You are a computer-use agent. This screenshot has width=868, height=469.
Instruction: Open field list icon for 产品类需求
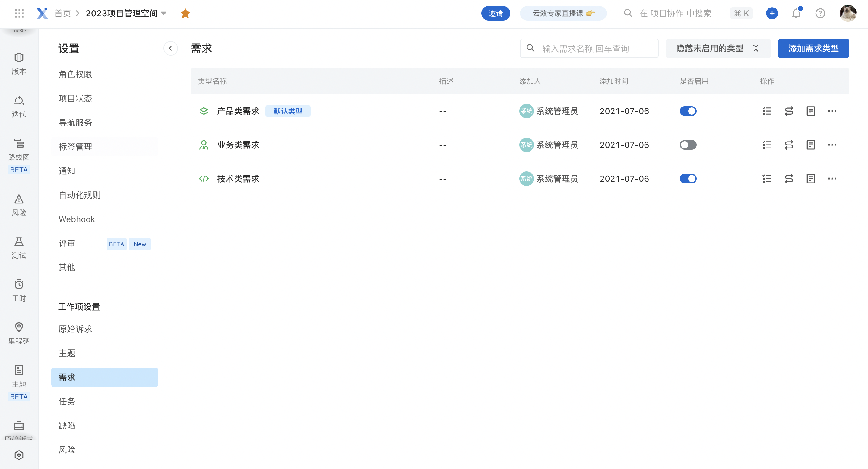(767, 111)
